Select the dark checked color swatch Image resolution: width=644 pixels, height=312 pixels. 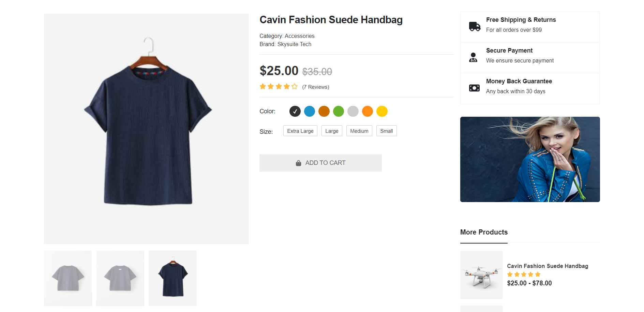pos(295,111)
